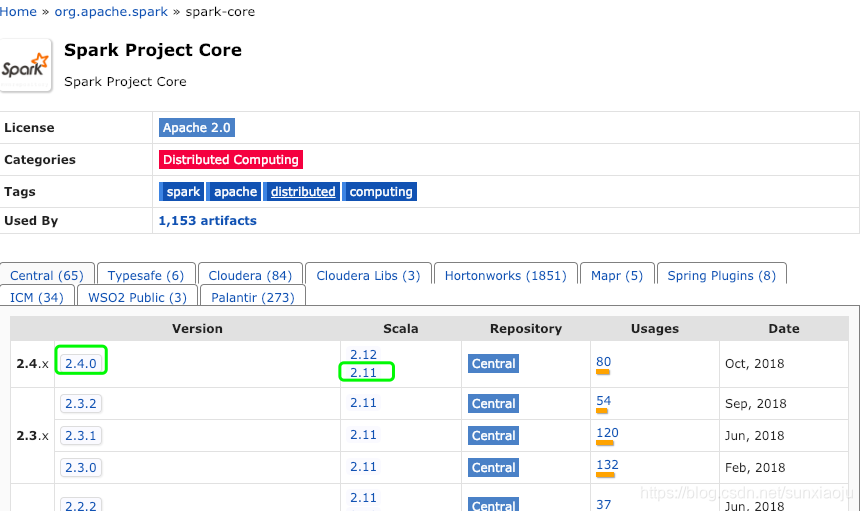
Task: Switch to Mapr (5) tab
Action: tap(617, 275)
